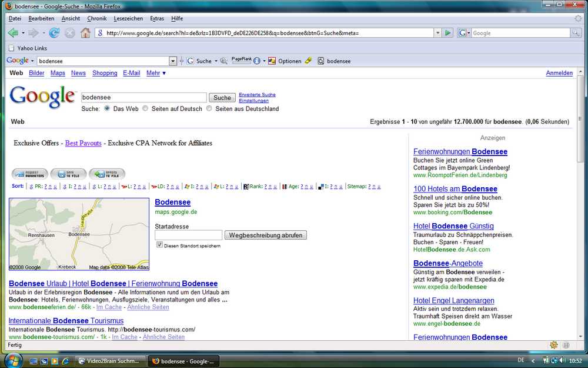Click the grey forward navigation arrow
Screen dimensions: 588x368
tap(34, 33)
